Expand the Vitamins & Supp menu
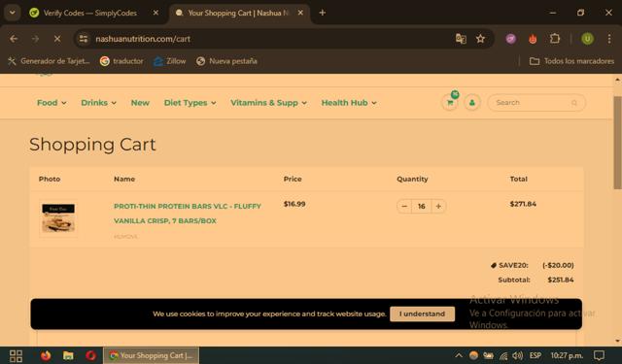The image size is (622, 364). pyautogui.click(x=268, y=103)
